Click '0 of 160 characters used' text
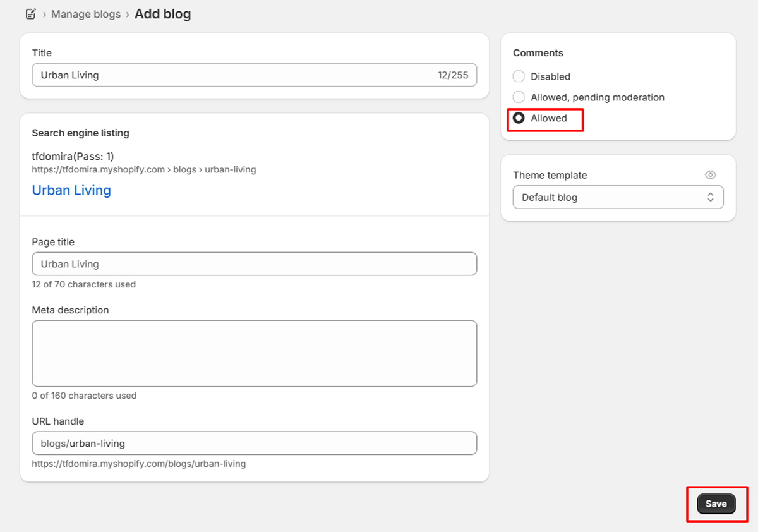758x532 pixels. tap(85, 396)
